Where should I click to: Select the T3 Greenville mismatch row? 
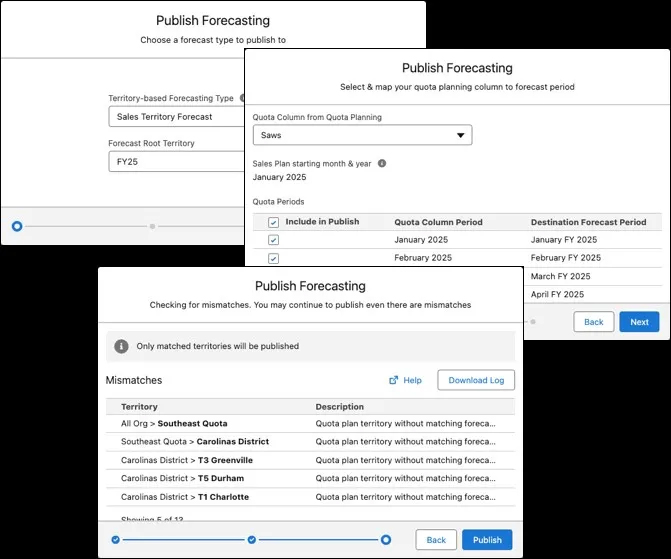click(x=310, y=460)
